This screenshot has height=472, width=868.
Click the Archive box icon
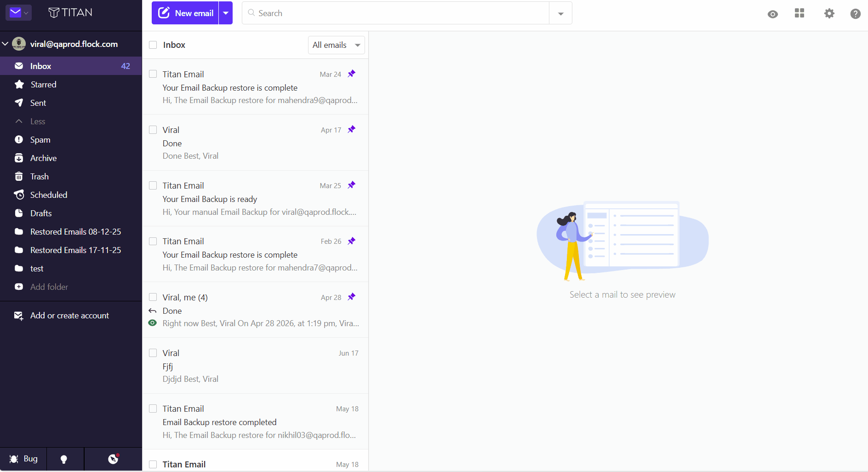(19, 158)
